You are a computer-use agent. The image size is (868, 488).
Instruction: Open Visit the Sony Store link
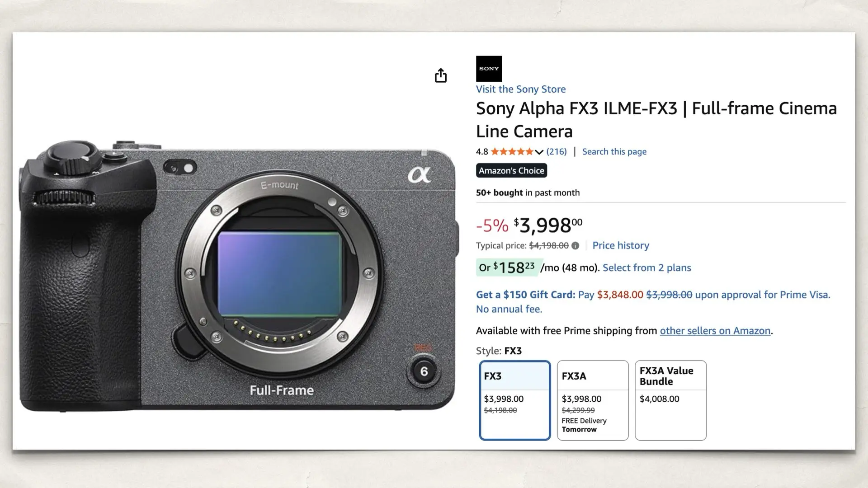click(520, 89)
